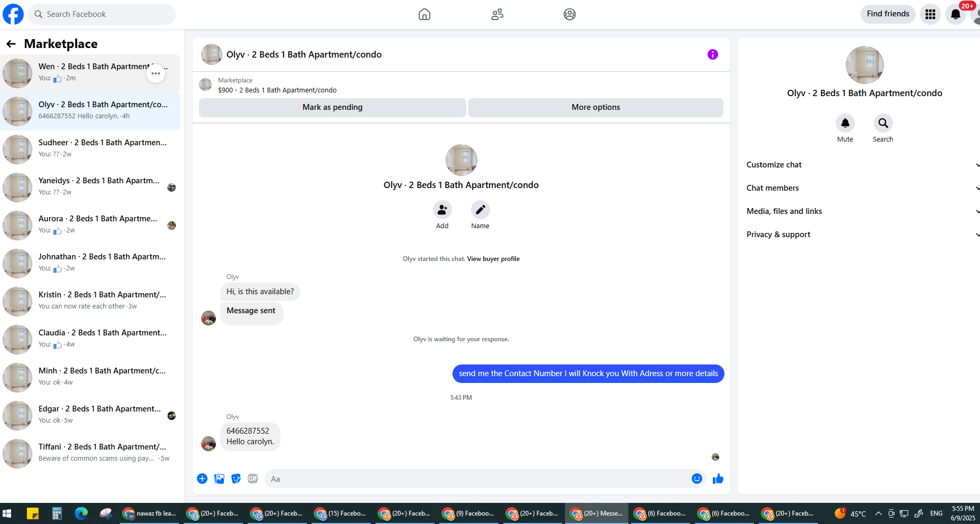Viewport: 980px width, 524px height.
Task: Click the back arrow beside Marketplace
Action: pyautogui.click(x=11, y=44)
